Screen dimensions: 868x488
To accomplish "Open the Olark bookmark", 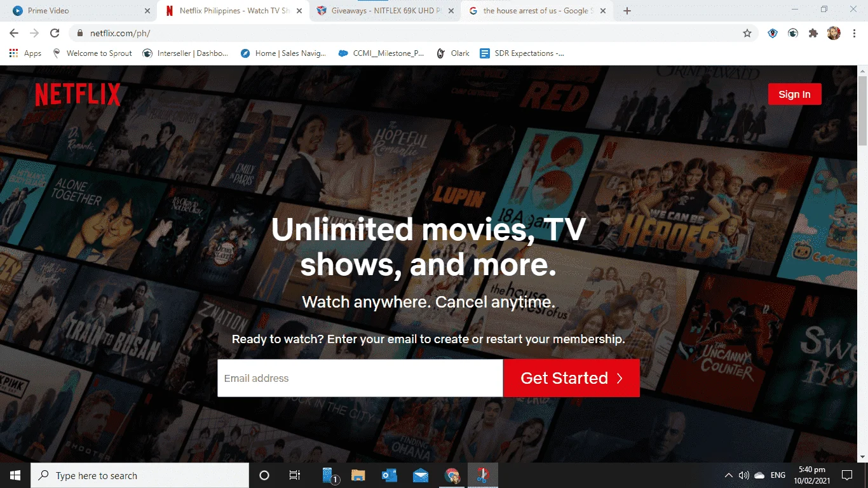I will pos(452,53).
